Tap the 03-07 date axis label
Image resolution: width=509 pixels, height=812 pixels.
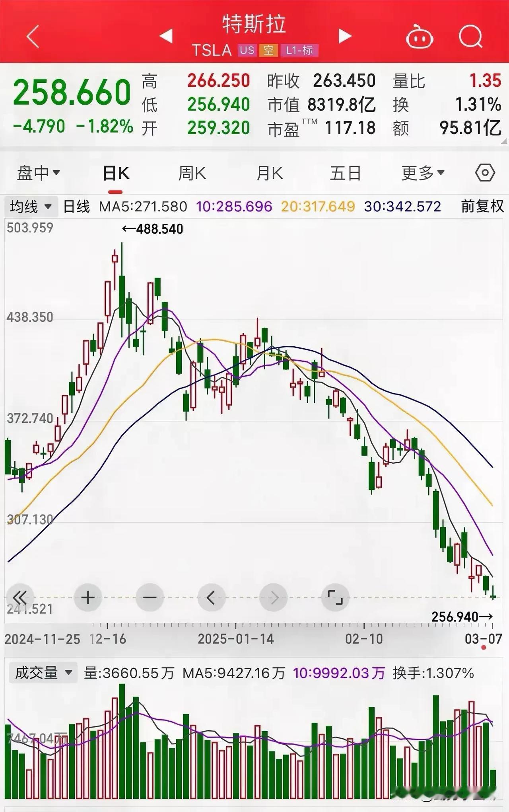click(484, 639)
